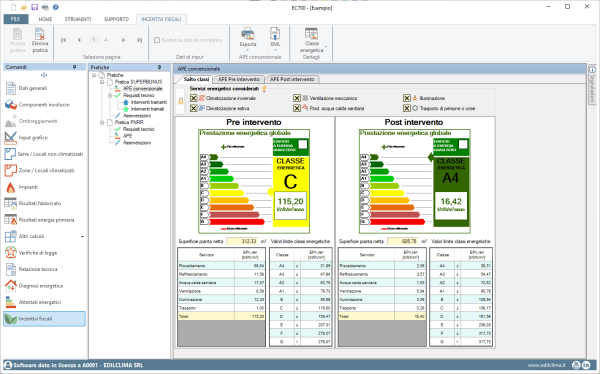Open Componenti involucro in the sidebar

[38, 105]
